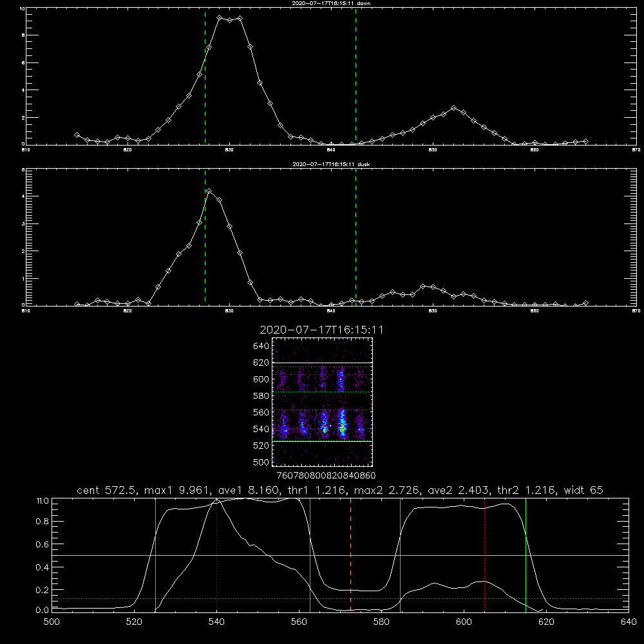Click the orange dashed center line in bottom plot
Screen dimensions: 644x644
[350, 554]
